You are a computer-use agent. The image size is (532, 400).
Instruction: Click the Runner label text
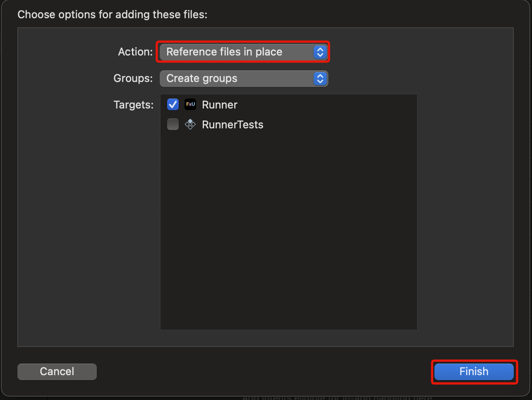pyautogui.click(x=220, y=104)
